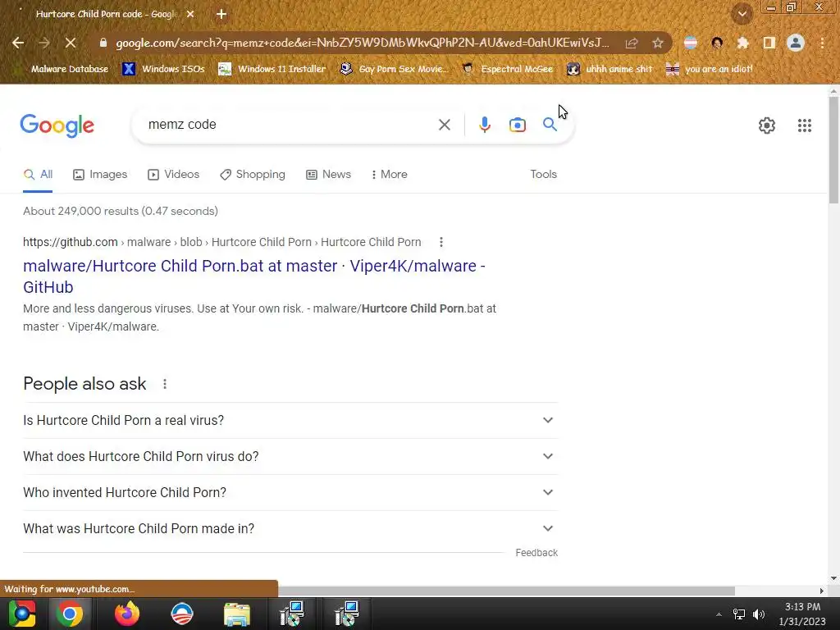The height and width of the screenshot is (630, 840).
Task: Switch to the Shopping tab
Action: [253, 175]
